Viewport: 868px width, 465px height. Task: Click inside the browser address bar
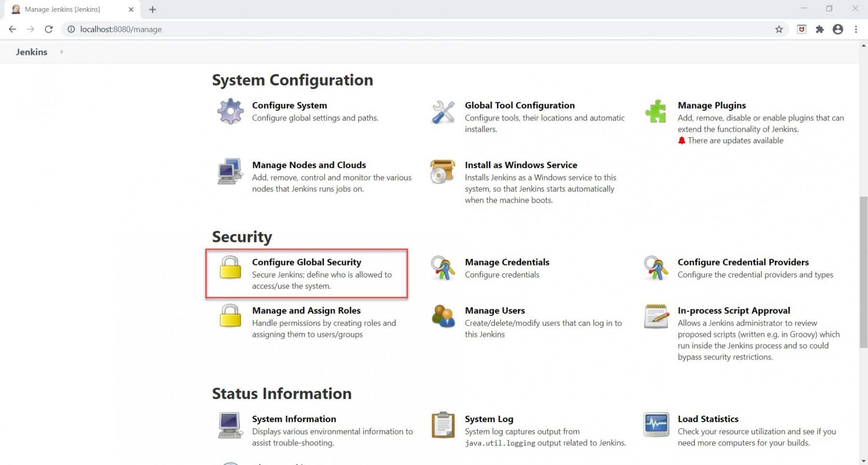193,29
